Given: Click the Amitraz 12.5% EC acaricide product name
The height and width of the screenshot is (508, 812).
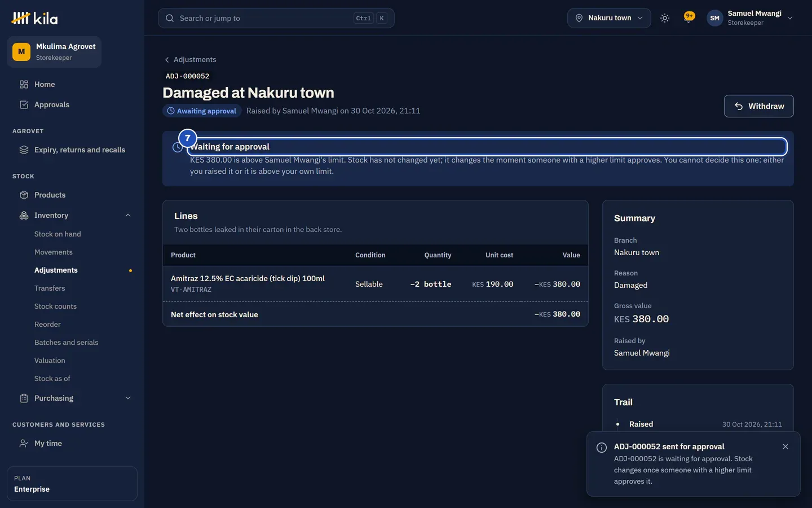Looking at the screenshot, I should pos(248,278).
